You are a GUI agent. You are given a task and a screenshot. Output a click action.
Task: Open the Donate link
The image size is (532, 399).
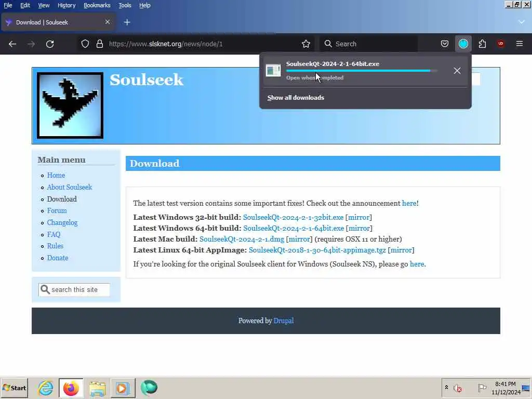click(x=57, y=258)
